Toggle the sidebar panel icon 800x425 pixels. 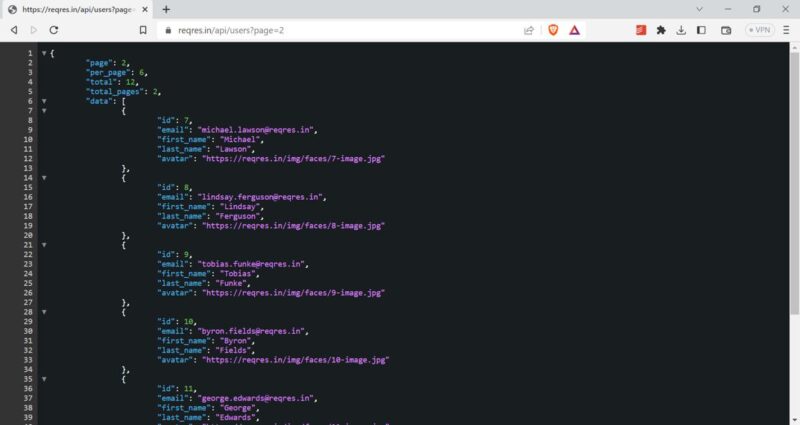pyautogui.click(x=702, y=30)
